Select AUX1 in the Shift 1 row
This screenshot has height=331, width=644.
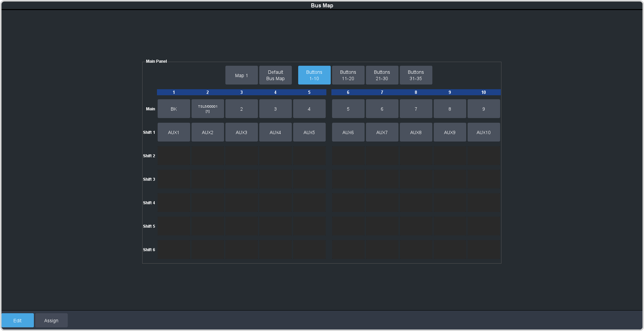pyautogui.click(x=174, y=132)
